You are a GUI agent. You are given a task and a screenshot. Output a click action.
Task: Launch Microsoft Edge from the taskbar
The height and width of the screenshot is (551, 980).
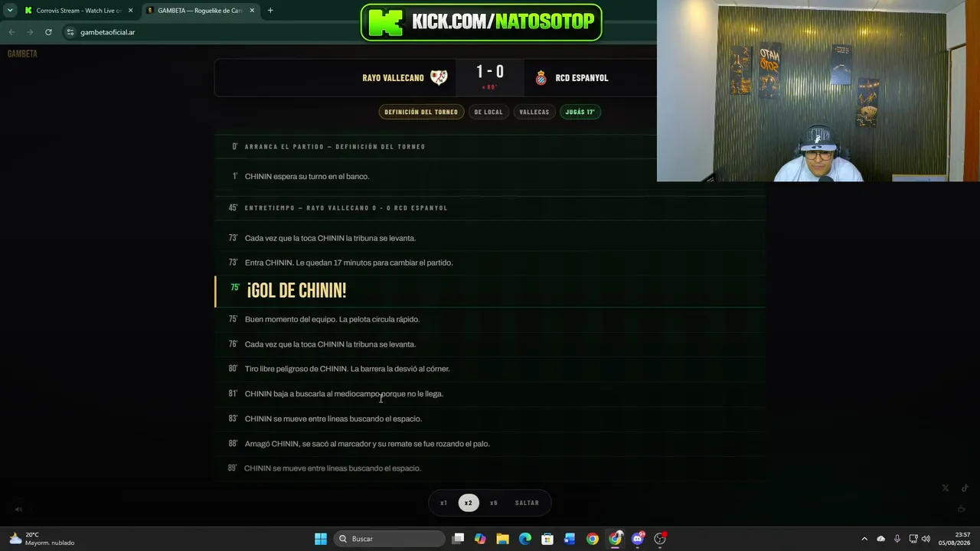pos(525,539)
